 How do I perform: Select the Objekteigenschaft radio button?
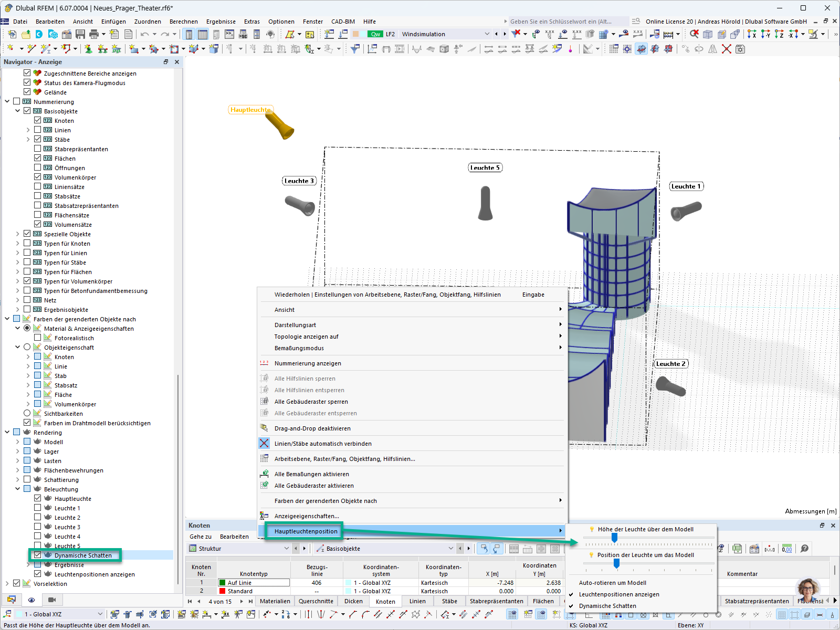(27, 348)
